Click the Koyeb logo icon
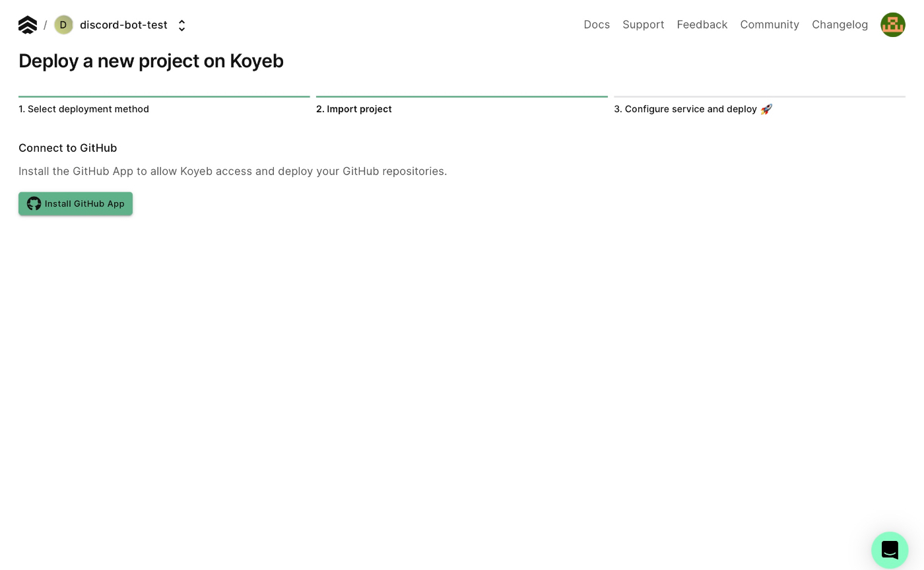 (28, 25)
